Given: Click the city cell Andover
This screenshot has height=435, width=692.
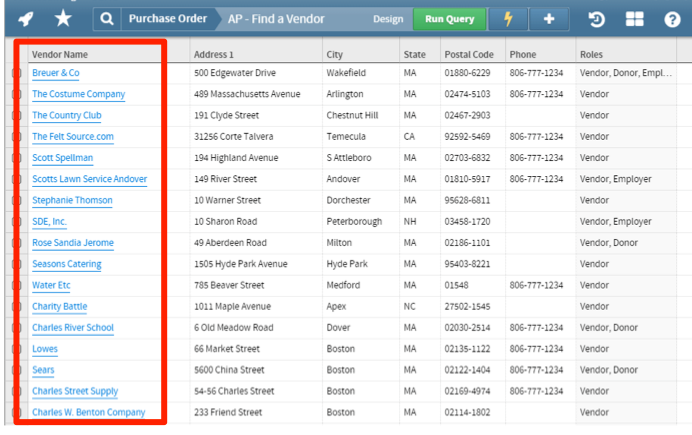Looking at the screenshot, I should click(343, 179).
